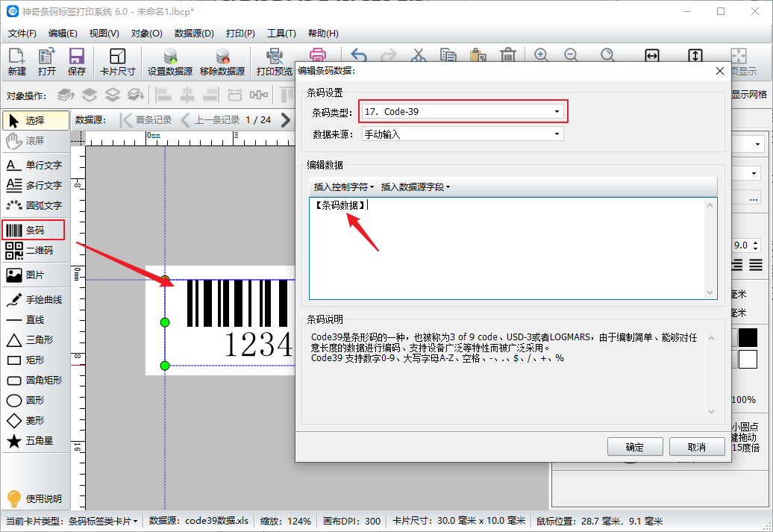773x532 pixels.
Task: Pick the 手绘曲线 freehand curve tool
Action: pyautogui.click(x=34, y=300)
